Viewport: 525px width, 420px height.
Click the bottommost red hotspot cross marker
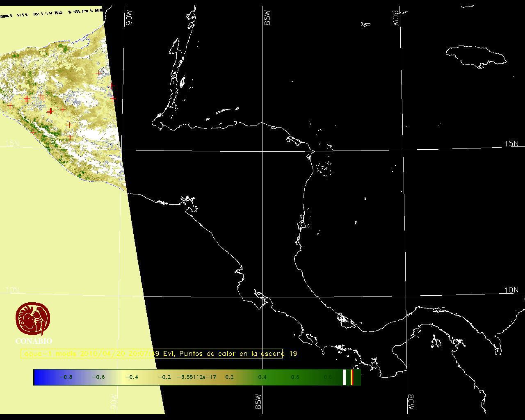[71, 137]
